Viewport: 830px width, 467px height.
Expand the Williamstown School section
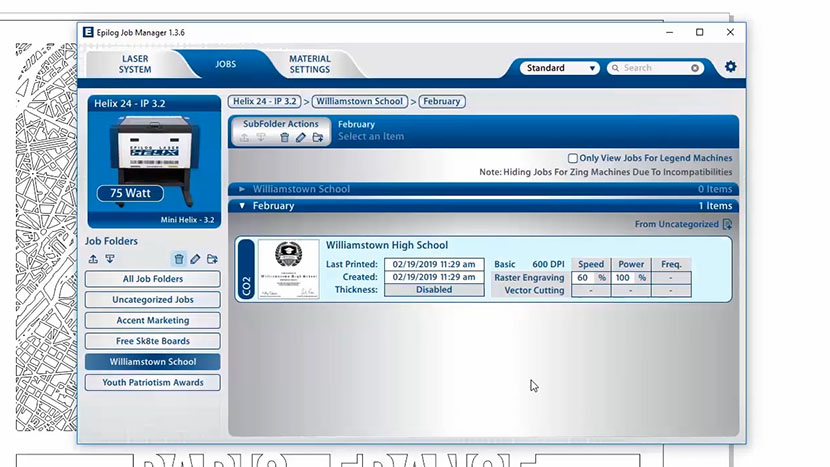(x=242, y=189)
